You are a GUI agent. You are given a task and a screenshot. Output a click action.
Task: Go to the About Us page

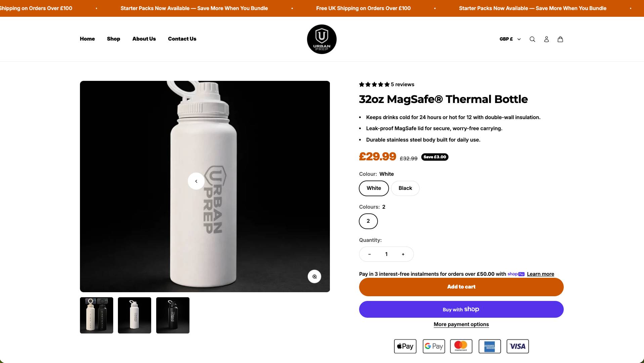click(x=144, y=39)
